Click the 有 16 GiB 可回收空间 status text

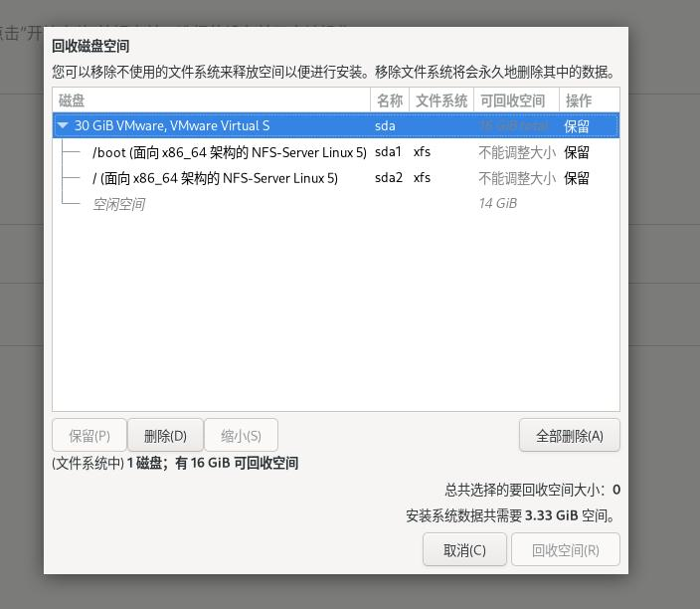click(237, 463)
